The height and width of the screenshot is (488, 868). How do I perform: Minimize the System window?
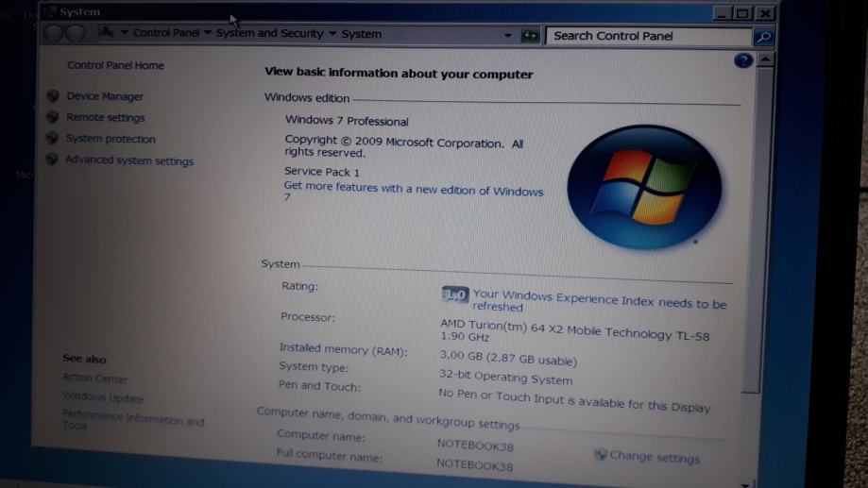[x=722, y=13]
